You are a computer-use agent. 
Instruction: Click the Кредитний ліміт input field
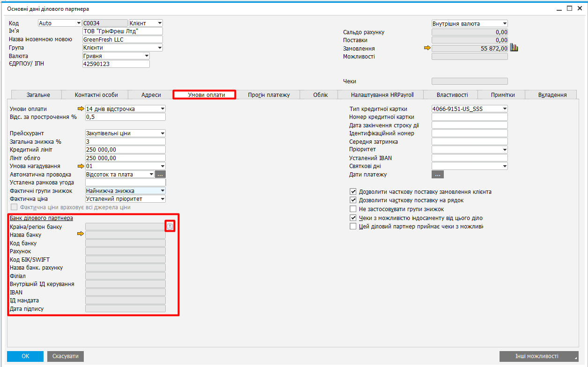pyautogui.click(x=125, y=150)
